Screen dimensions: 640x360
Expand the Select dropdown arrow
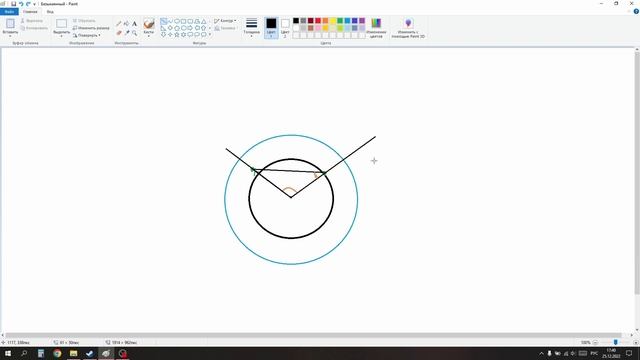click(62, 36)
